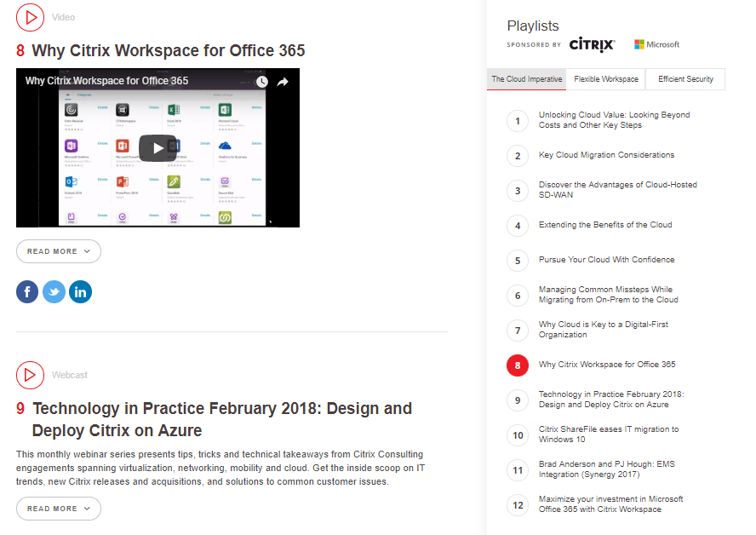Click the number 11 circle in the playlist

coord(518,470)
